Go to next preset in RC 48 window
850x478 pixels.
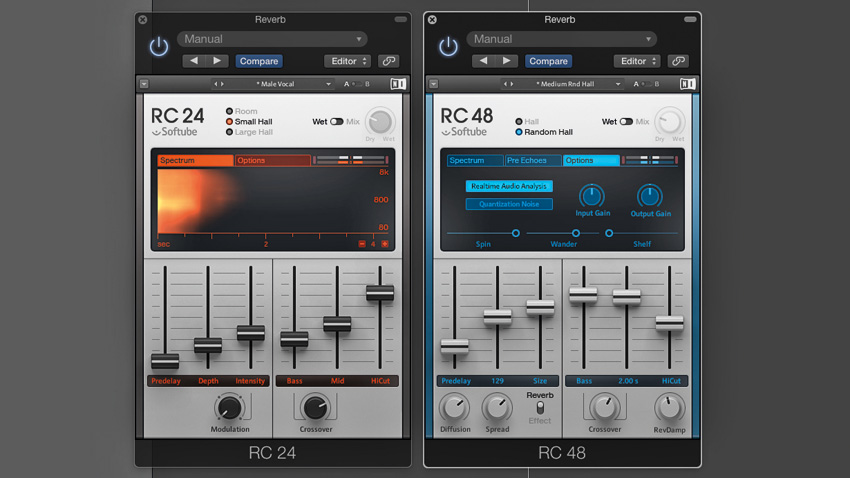pos(506,61)
